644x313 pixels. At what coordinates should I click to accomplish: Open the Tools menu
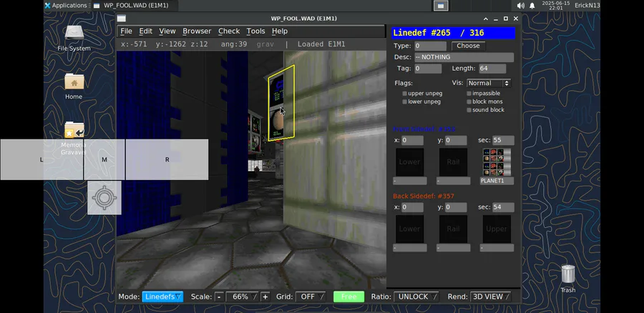[255, 31]
